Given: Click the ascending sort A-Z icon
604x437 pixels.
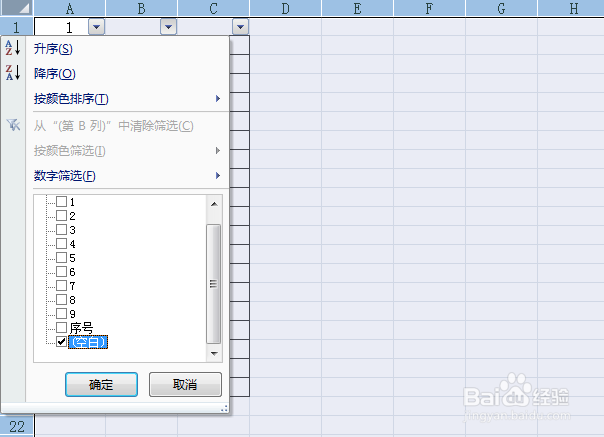Looking at the screenshot, I should [13, 48].
